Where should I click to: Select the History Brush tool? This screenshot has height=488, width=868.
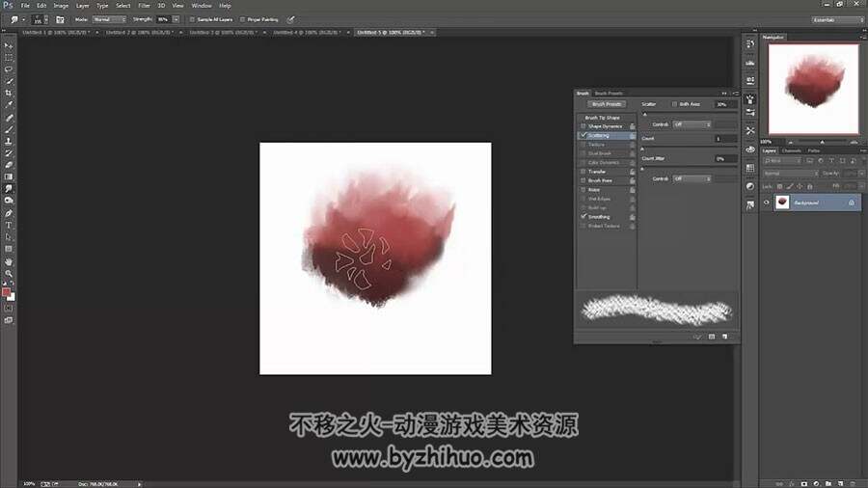(9, 153)
